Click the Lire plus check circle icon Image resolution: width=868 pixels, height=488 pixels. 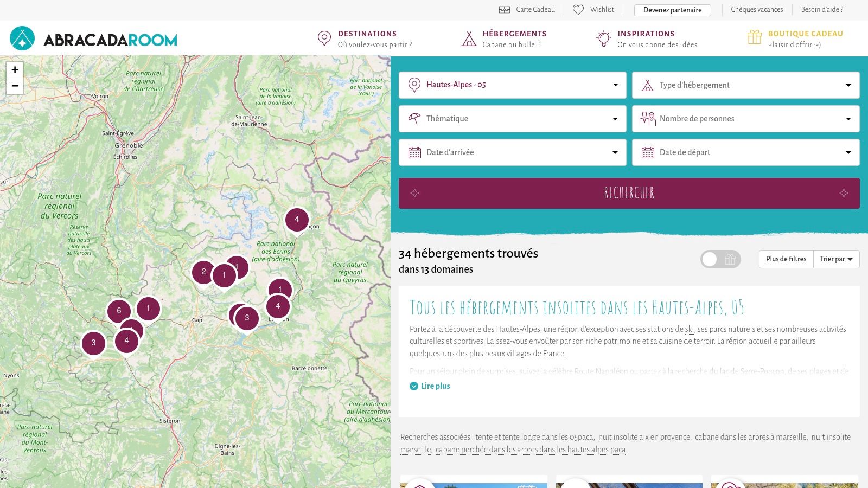coord(414,386)
